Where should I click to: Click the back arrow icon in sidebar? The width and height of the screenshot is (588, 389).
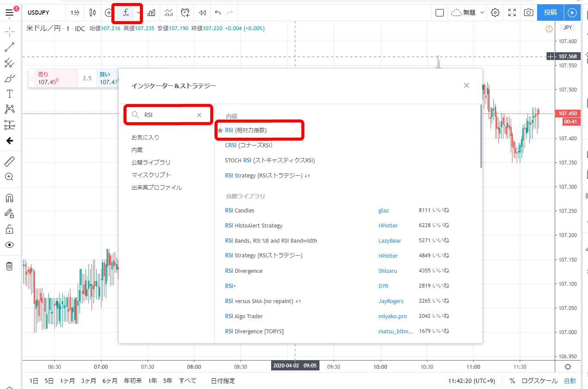coord(9,141)
